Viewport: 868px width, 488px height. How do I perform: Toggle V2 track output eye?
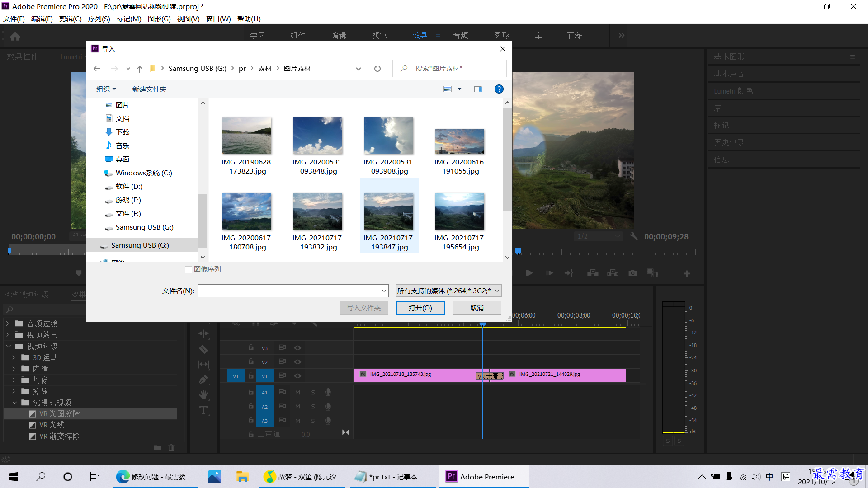click(297, 362)
